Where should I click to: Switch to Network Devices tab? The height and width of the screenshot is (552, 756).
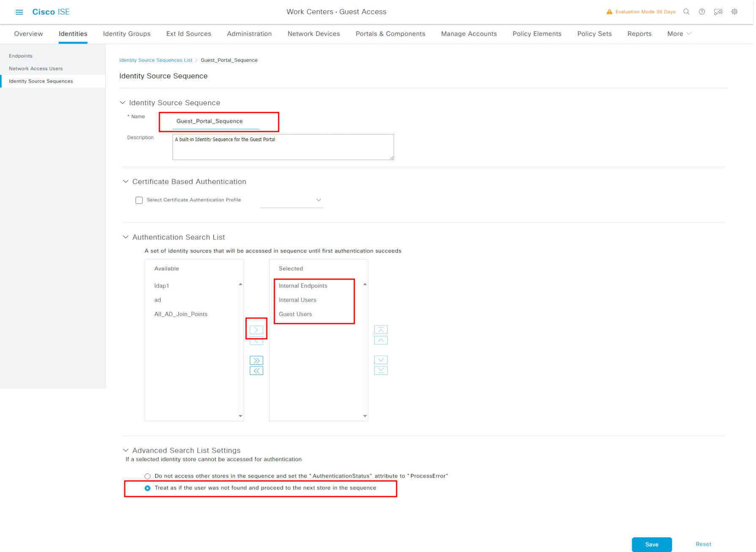coord(314,34)
